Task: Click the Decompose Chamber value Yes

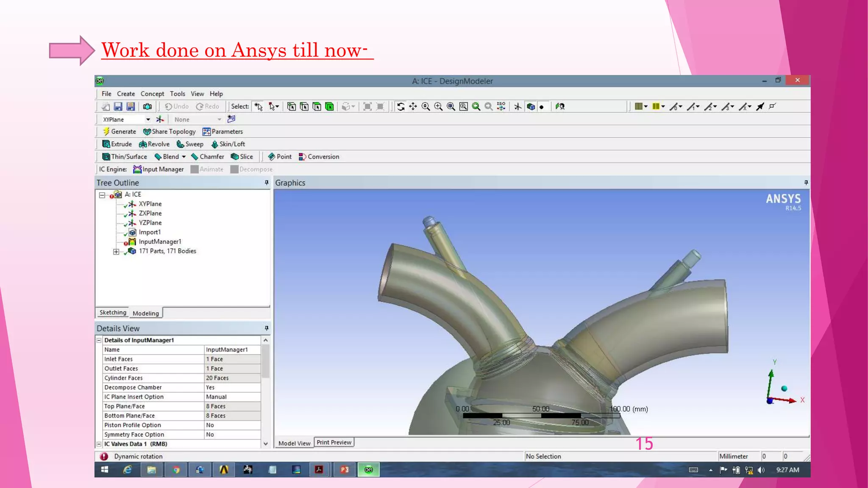Action: (x=232, y=388)
